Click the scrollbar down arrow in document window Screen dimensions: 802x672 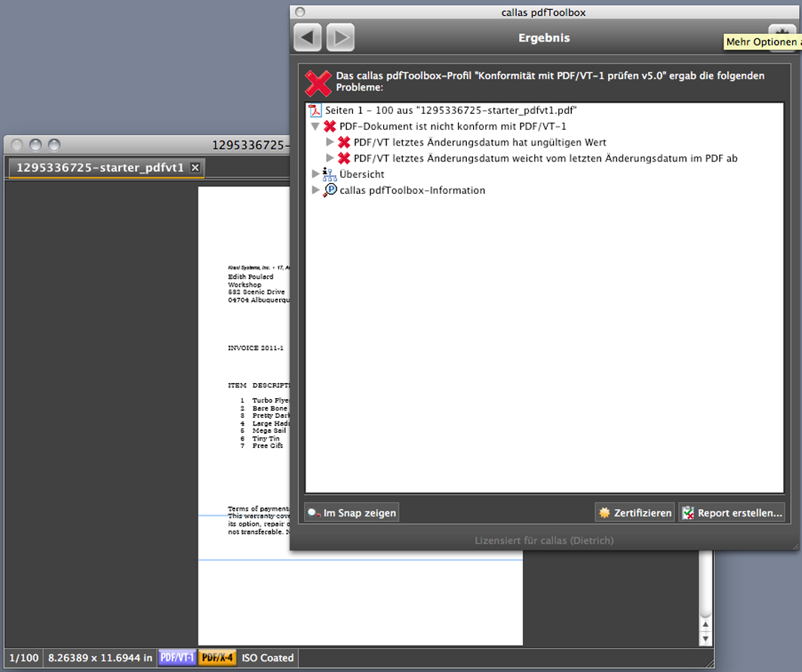pos(705,639)
